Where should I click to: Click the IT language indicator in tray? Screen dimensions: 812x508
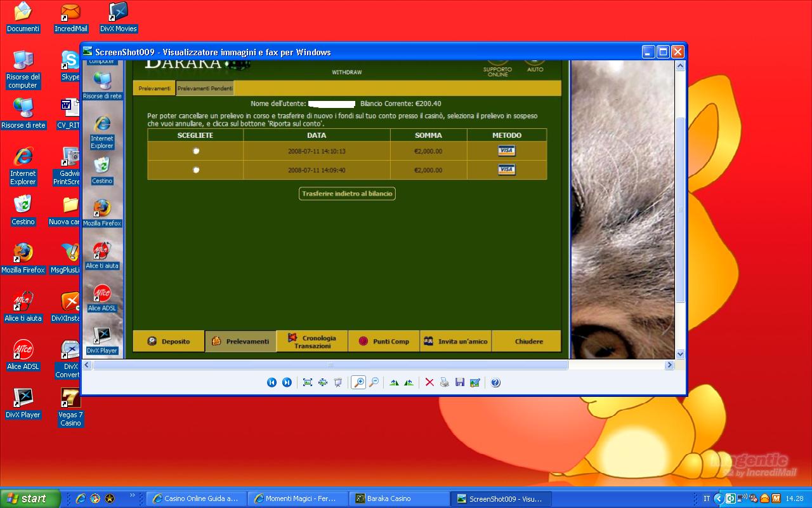click(707, 498)
